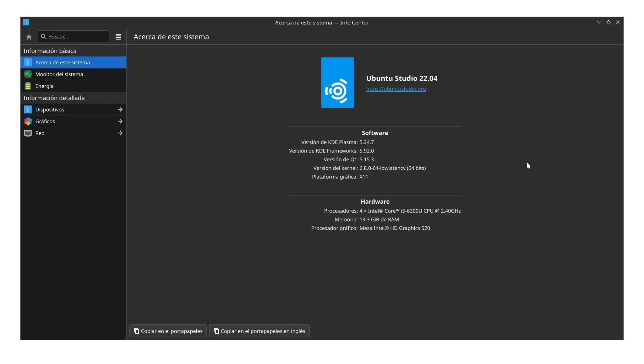The image size is (644, 364).
Task: Click the Monitor del sistema pulse icon
Action: pyautogui.click(x=28, y=74)
